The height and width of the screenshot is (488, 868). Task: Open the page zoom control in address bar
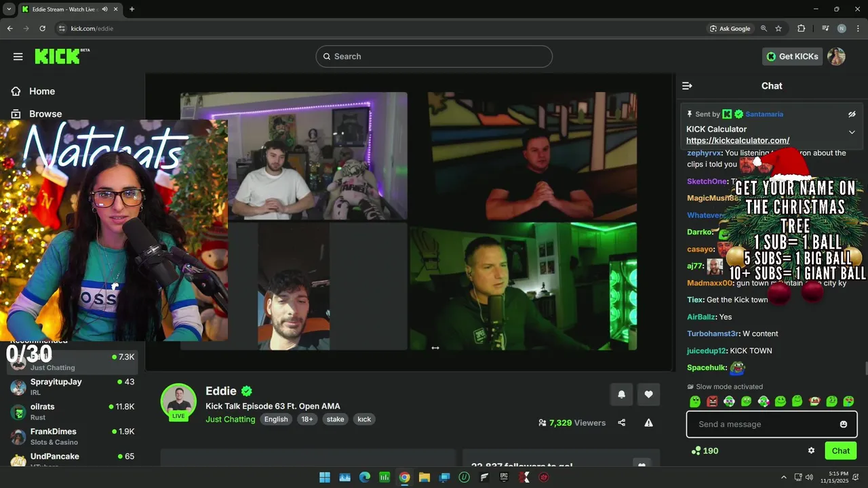(x=764, y=28)
